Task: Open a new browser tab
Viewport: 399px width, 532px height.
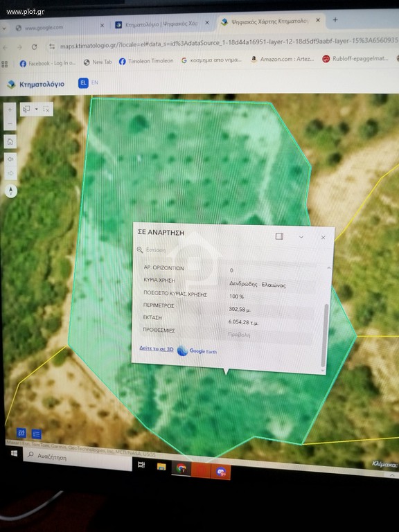Action: click(x=335, y=19)
